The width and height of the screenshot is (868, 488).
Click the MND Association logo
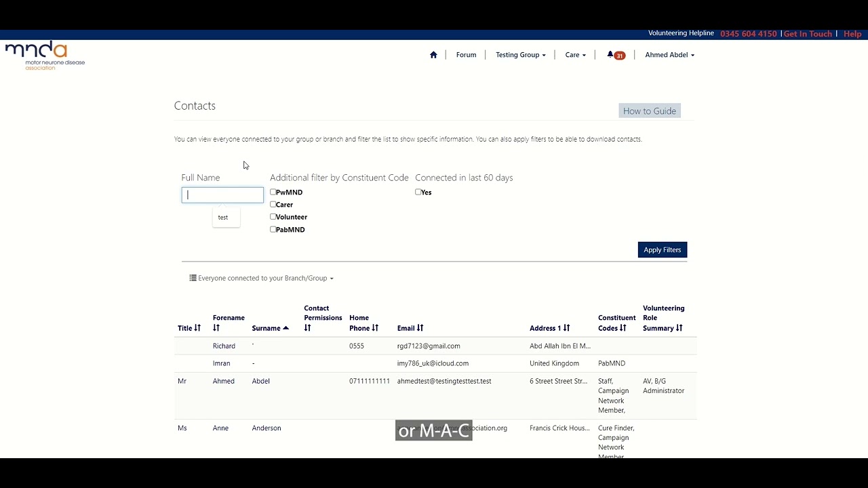45,56
